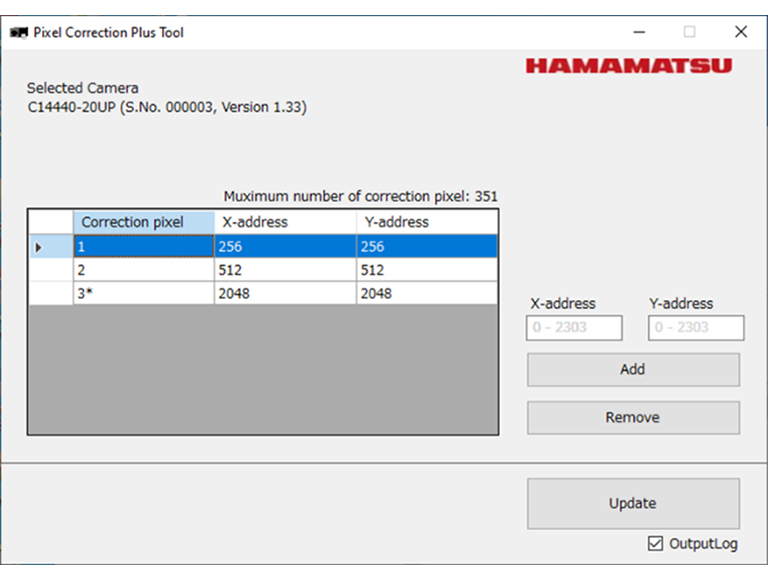The height and width of the screenshot is (580, 768).
Task: Close the Pixel Correction Plus Tool window
Action: tap(740, 32)
